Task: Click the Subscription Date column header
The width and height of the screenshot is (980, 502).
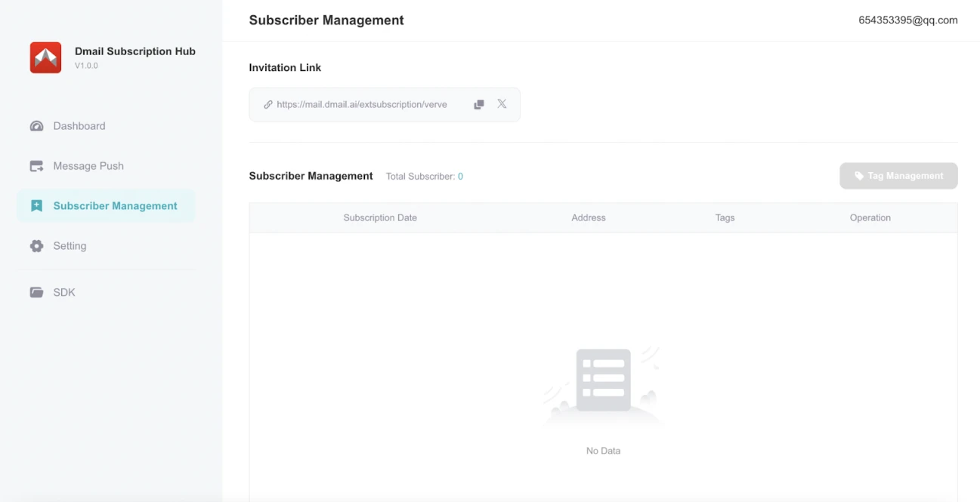Action: point(380,217)
